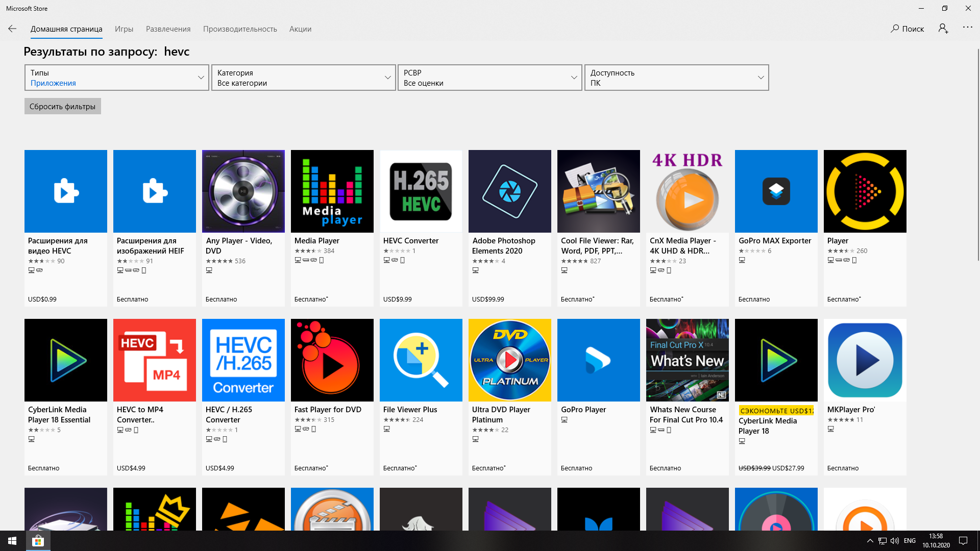
Task: Switch to the Производительность tab
Action: (240, 29)
